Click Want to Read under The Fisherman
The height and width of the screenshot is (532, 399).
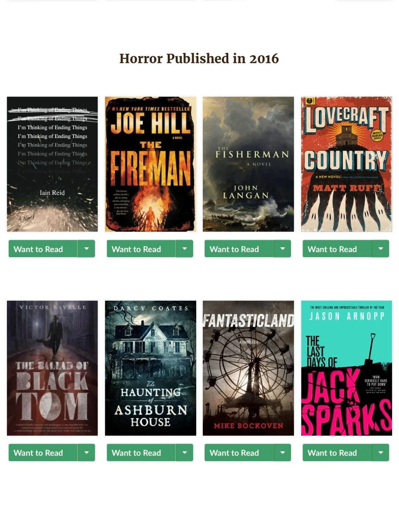pos(239,249)
